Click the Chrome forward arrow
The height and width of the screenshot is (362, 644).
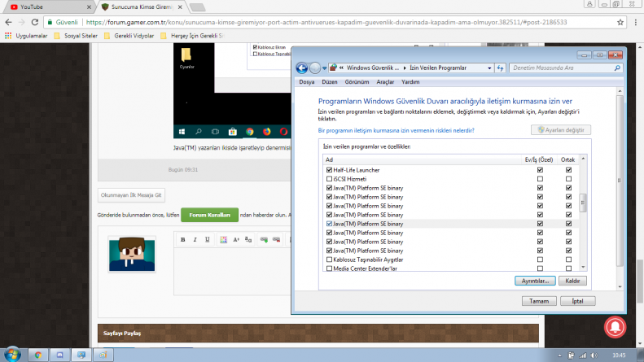point(22,22)
